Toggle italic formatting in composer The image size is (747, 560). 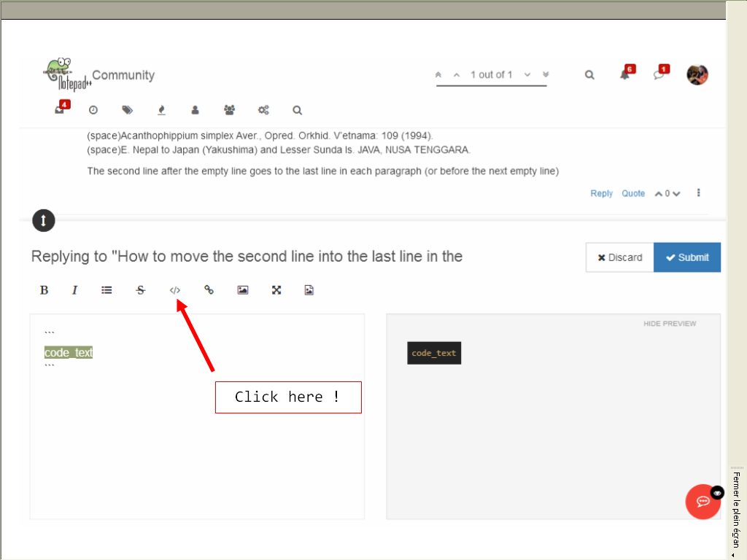[x=74, y=290]
